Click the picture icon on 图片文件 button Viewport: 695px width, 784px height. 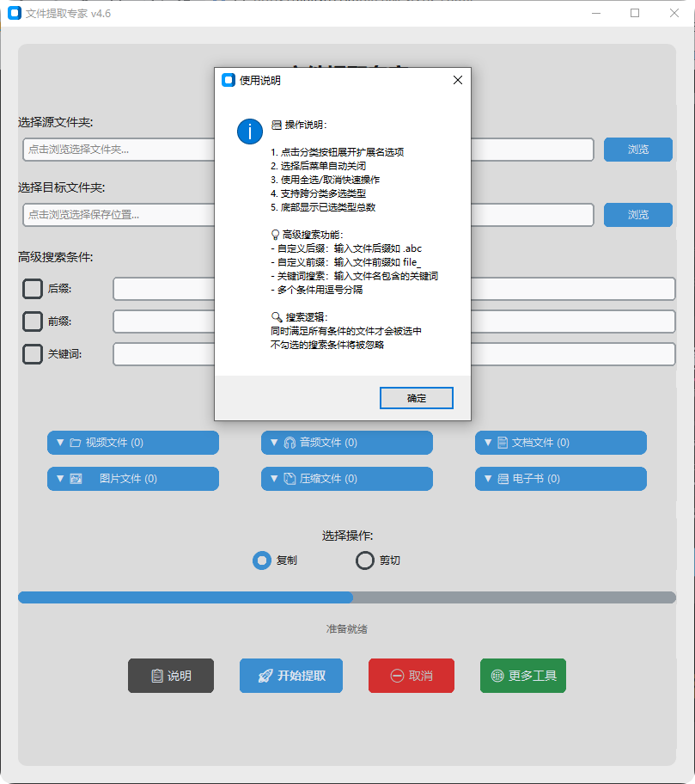point(76,479)
